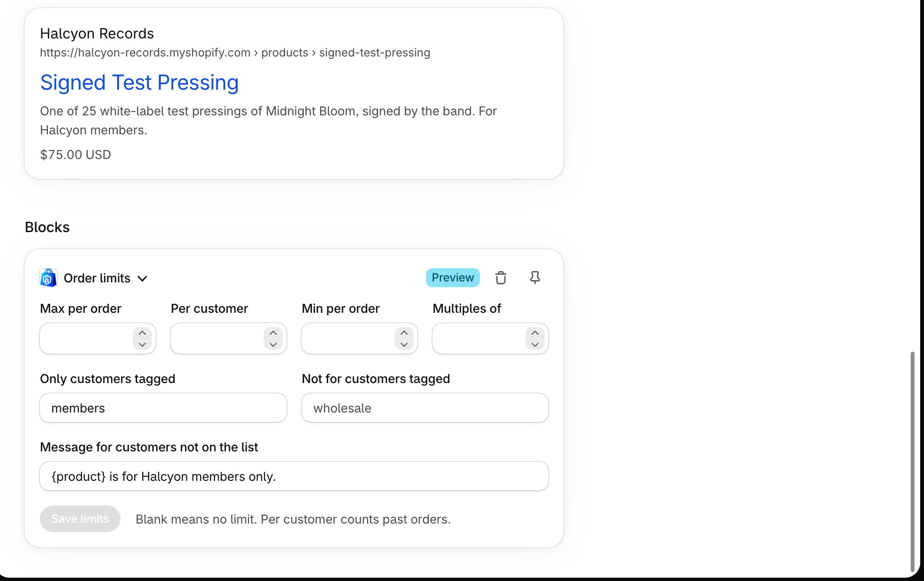Click the Save limits button
The width and height of the screenshot is (924, 581).
coord(80,519)
